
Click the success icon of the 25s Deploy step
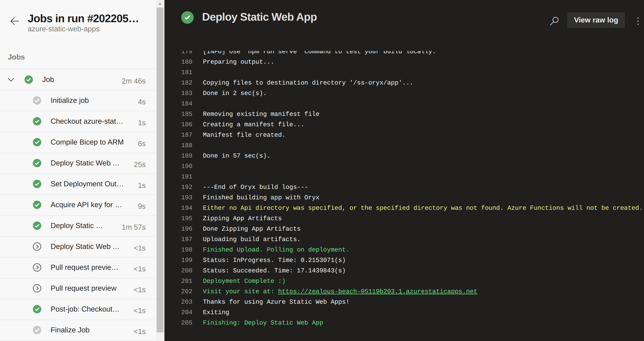(37, 163)
